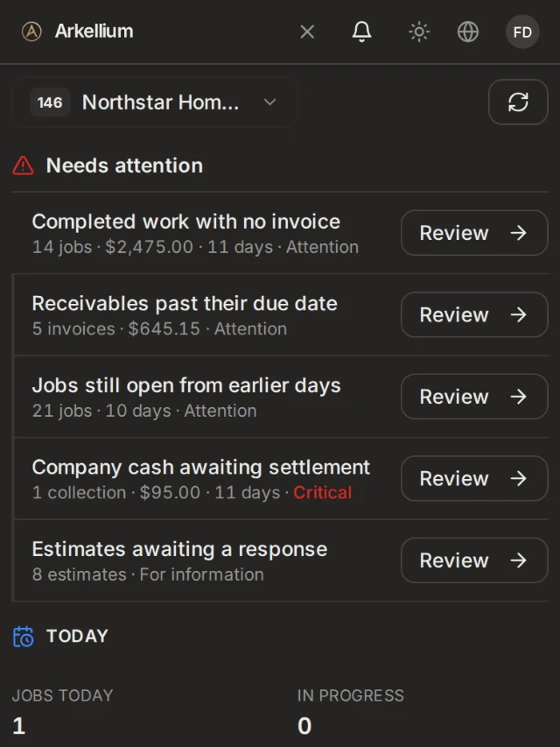Open language selector globe icon
The image size is (560, 747).
coord(468,32)
